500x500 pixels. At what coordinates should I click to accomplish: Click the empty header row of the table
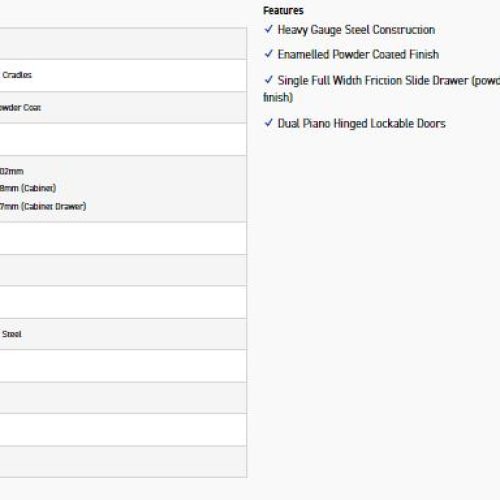(123, 44)
